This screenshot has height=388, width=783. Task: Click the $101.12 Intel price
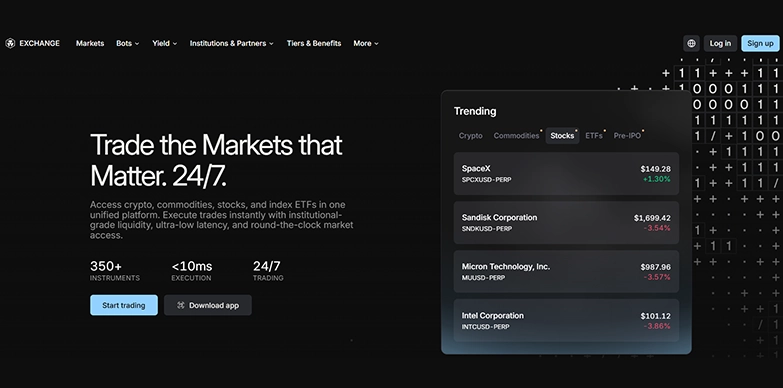click(x=656, y=316)
